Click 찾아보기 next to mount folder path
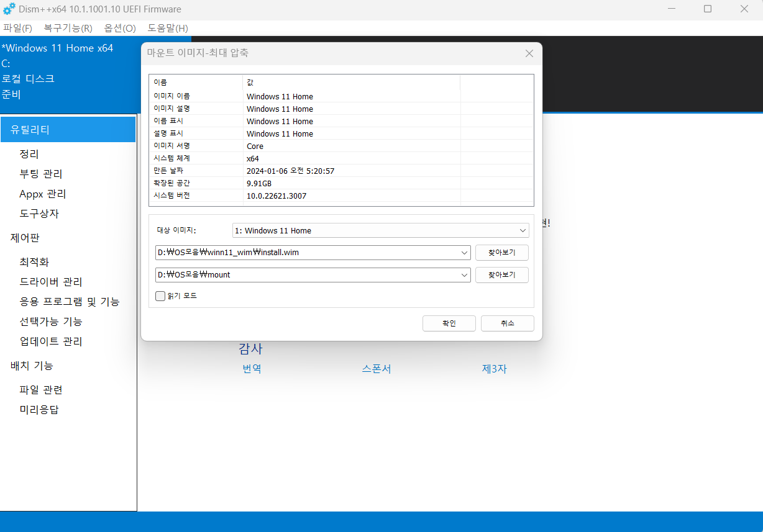This screenshot has height=532, width=763. [x=502, y=274]
